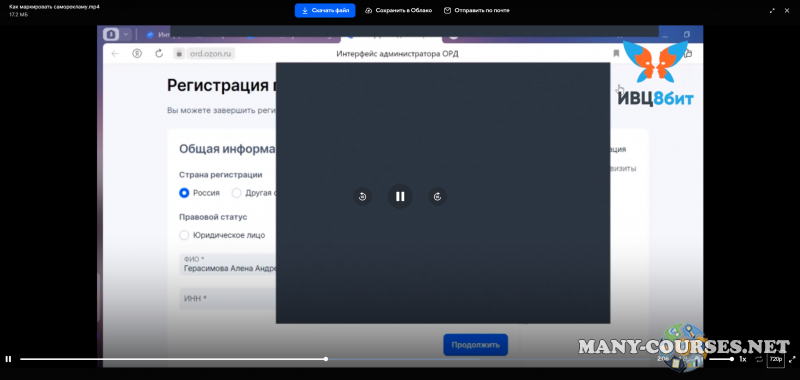The height and width of the screenshot is (380, 800).
Task: Click the Продолжить button
Action: (x=476, y=345)
